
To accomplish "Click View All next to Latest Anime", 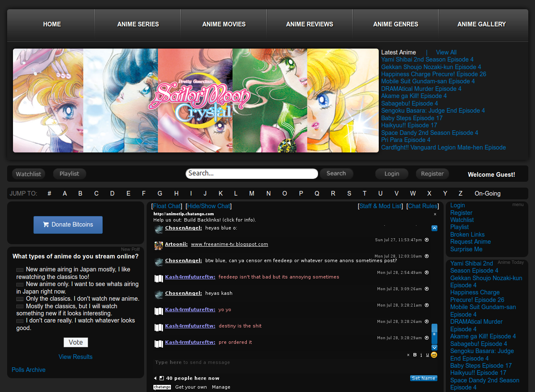I will [x=446, y=52].
